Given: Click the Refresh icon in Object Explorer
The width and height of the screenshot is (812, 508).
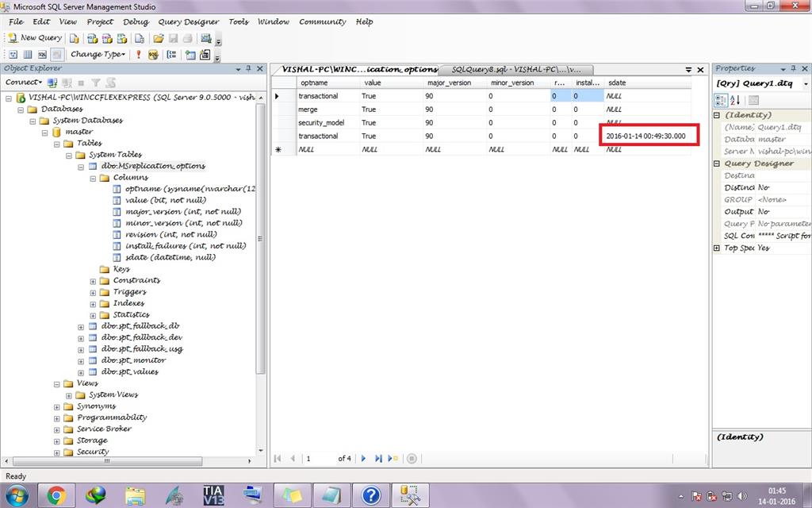Looking at the screenshot, I should click(x=110, y=83).
